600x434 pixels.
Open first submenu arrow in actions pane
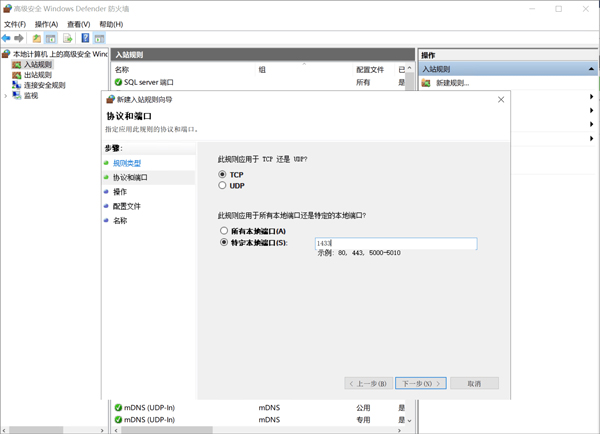click(x=591, y=97)
